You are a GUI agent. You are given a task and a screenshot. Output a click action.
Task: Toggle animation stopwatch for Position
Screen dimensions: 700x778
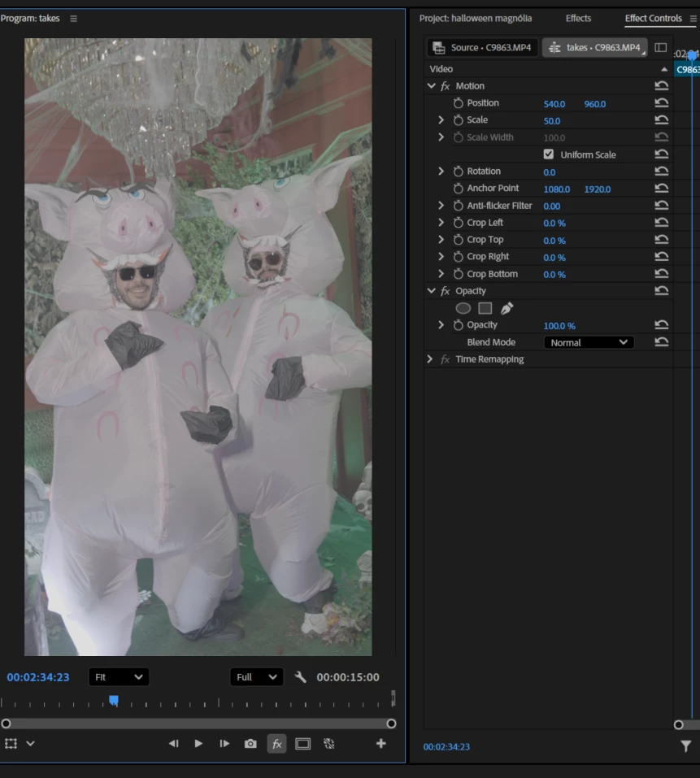point(458,102)
